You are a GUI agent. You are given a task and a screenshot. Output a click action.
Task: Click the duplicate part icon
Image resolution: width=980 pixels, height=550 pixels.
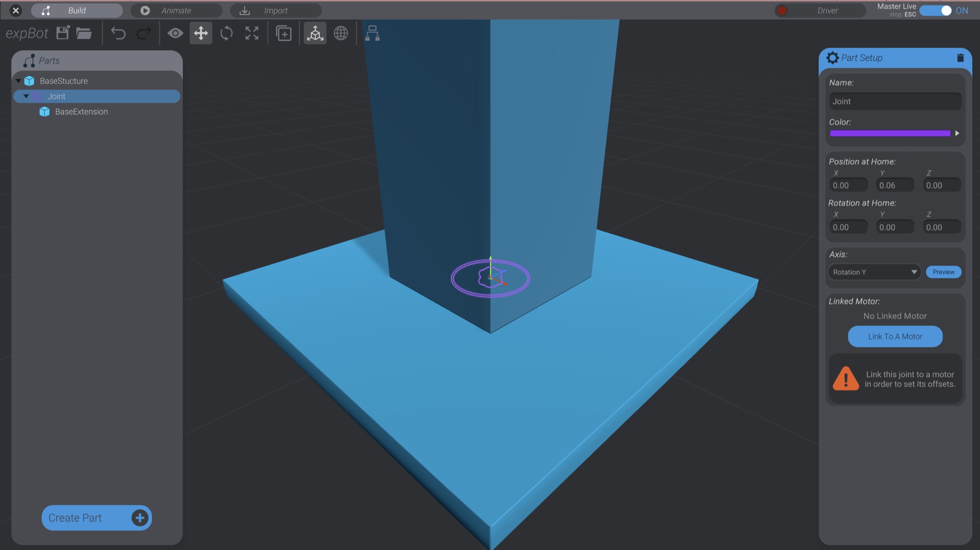(x=284, y=33)
